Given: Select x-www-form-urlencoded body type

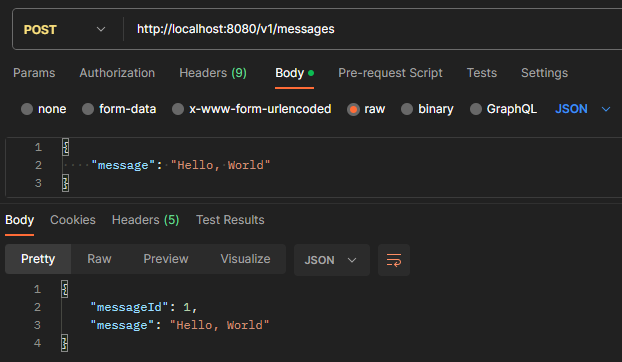Looking at the screenshot, I should click(178, 109).
